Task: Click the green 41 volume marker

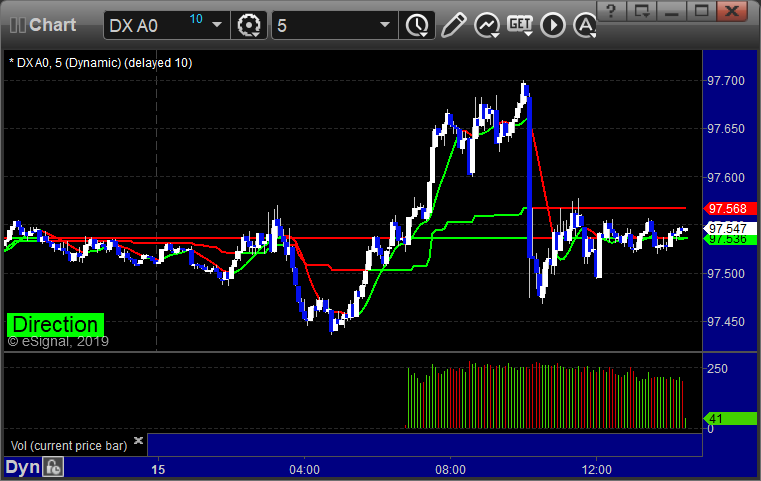Action: 730,418
